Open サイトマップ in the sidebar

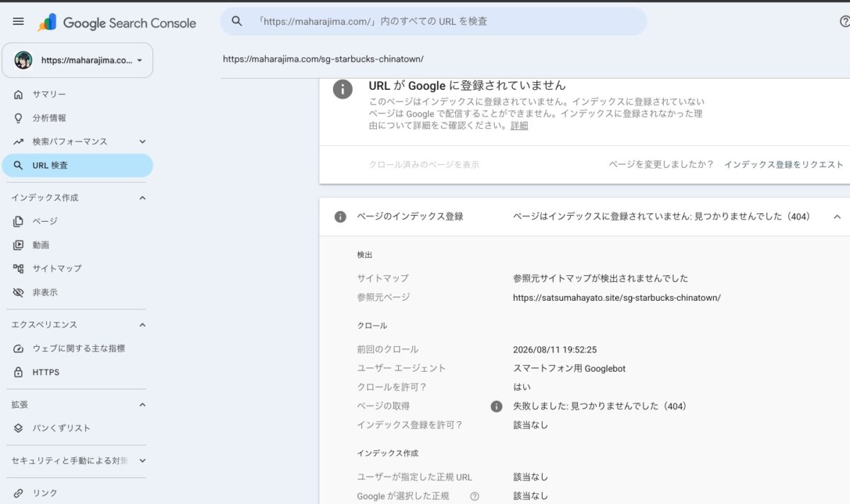76,268
